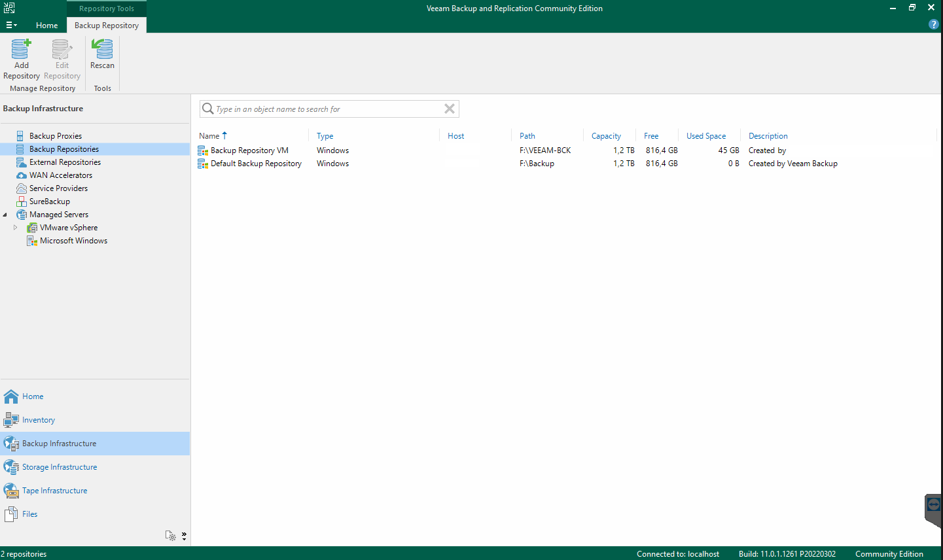Screen dimensions: 943x560
Task: Click the Backup Proxies icon
Action: click(20, 136)
